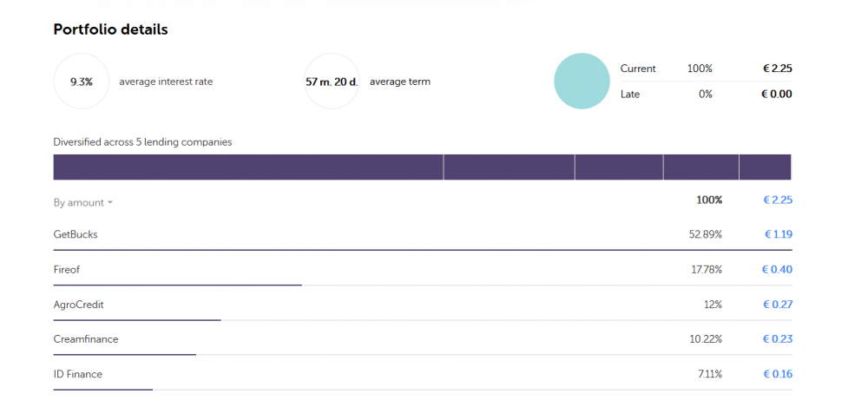Select the last segment of the purple bar
Screen dimensions: 868x400
click(x=765, y=167)
